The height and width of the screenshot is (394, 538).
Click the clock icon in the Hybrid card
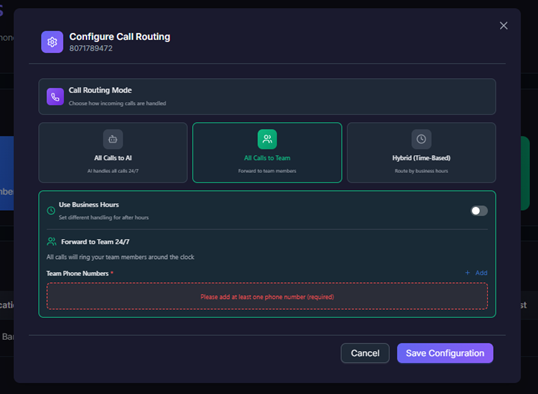click(421, 139)
